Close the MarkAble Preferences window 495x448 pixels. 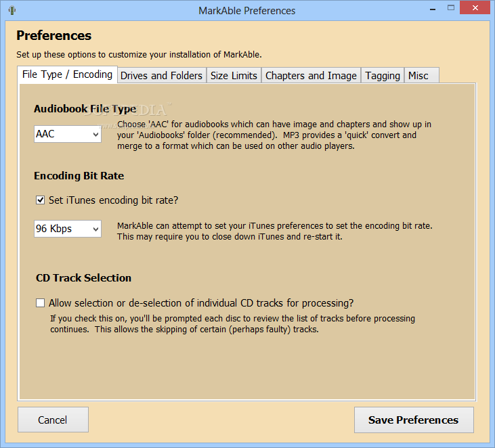click(x=475, y=8)
